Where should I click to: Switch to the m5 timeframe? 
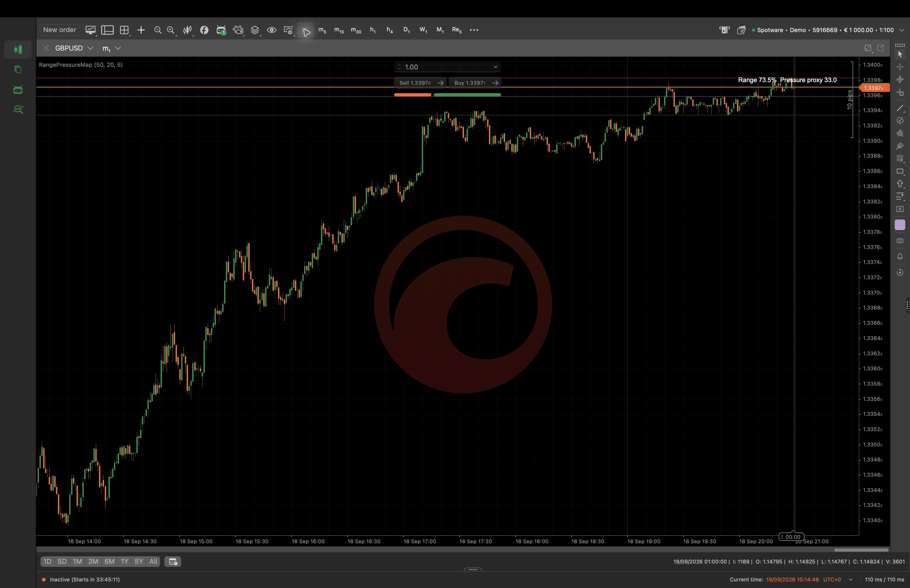[x=322, y=30]
